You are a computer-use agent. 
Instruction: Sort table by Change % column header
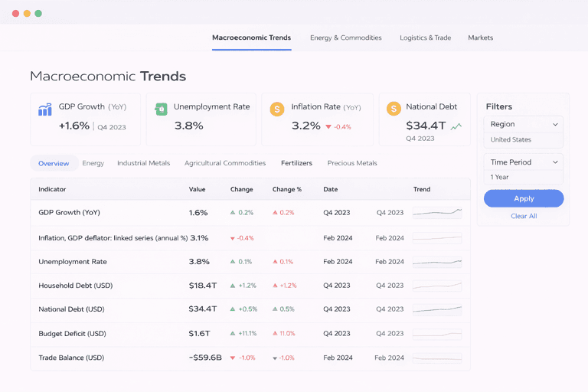[x=287, y=189]
